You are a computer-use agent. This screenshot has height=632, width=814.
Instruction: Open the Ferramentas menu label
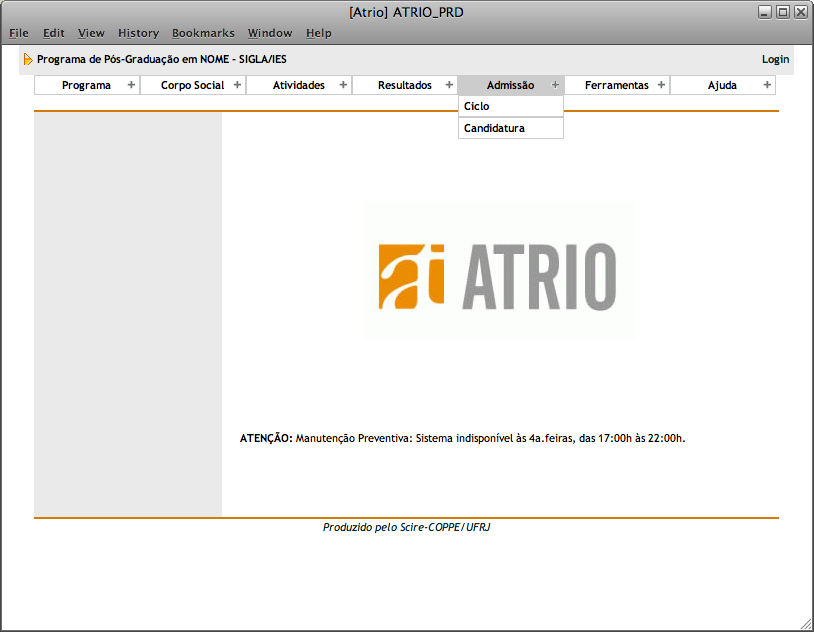click(x=616, y=85)
